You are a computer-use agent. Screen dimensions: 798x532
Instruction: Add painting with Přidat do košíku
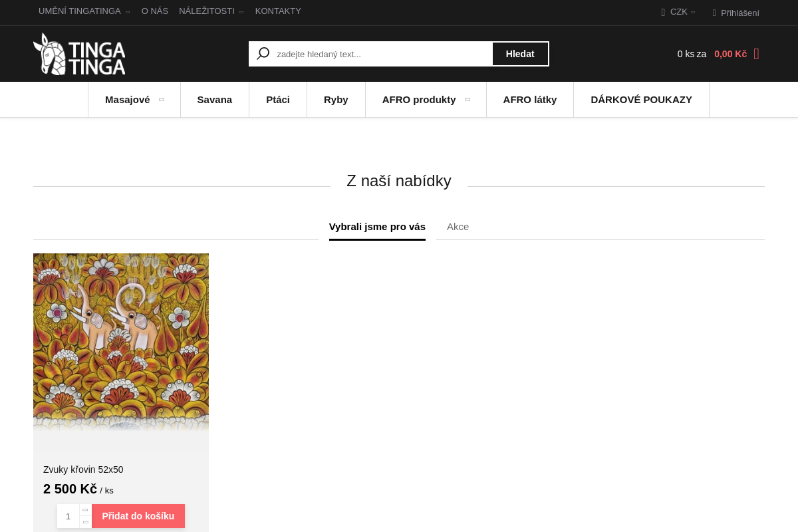[x=138, y=516]
